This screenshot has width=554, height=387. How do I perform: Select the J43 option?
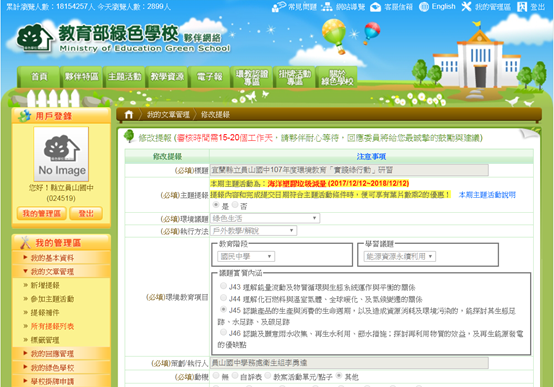click(223, 286)
